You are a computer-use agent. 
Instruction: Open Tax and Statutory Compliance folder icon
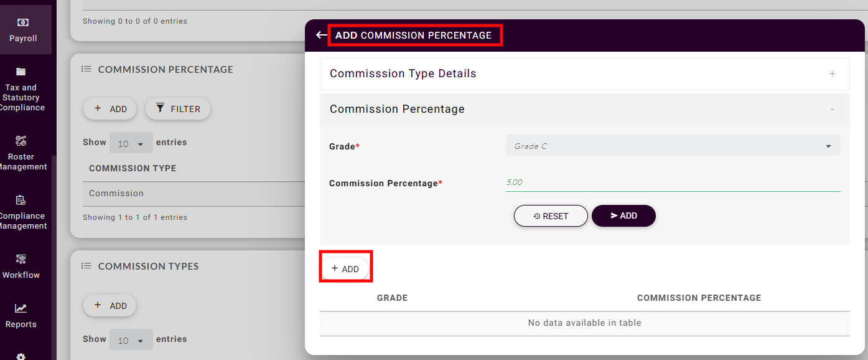pyautogui.click(x=21, y=72)
